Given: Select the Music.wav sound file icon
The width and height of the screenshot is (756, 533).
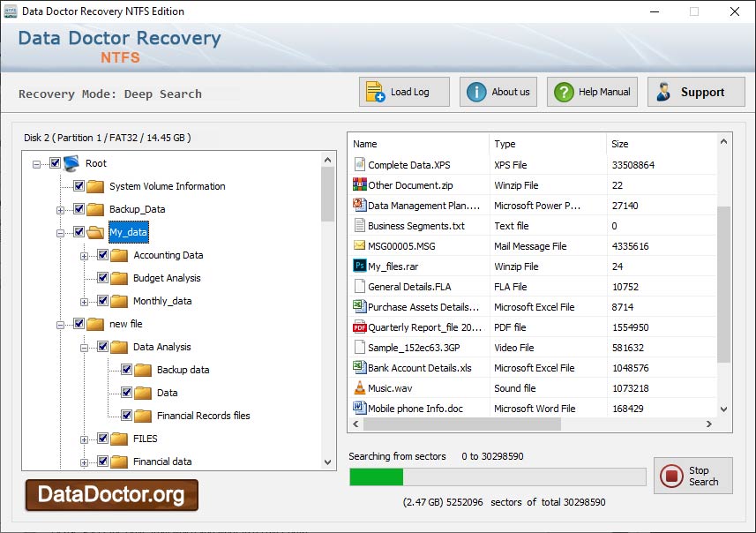Looking at the screenshot, I should pyautogui.click(x=359, y=387).
